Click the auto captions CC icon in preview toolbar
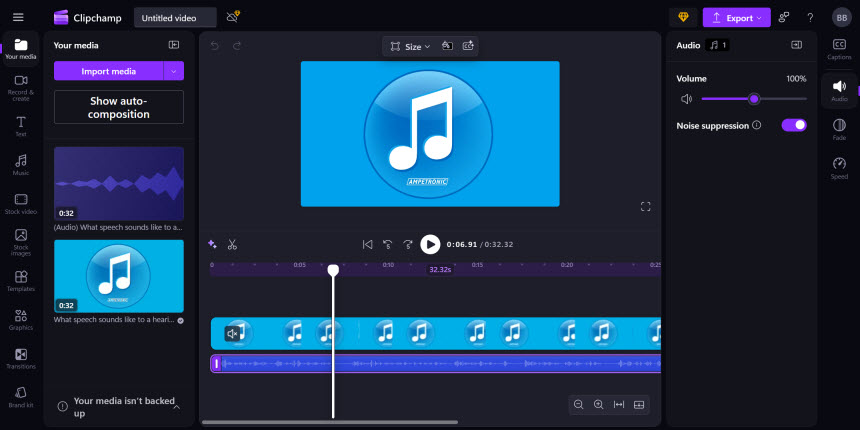Screen dimensions: 860x430 pyautogui.click(x=468, y=46)
